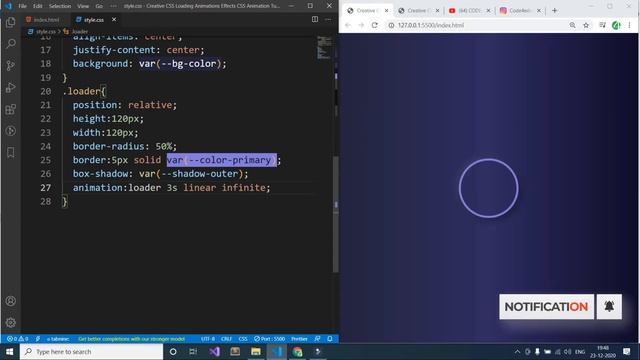The image size is (640, 360).
Task: Change the UTF-8 file encoding
Action: tap(208, 339)
